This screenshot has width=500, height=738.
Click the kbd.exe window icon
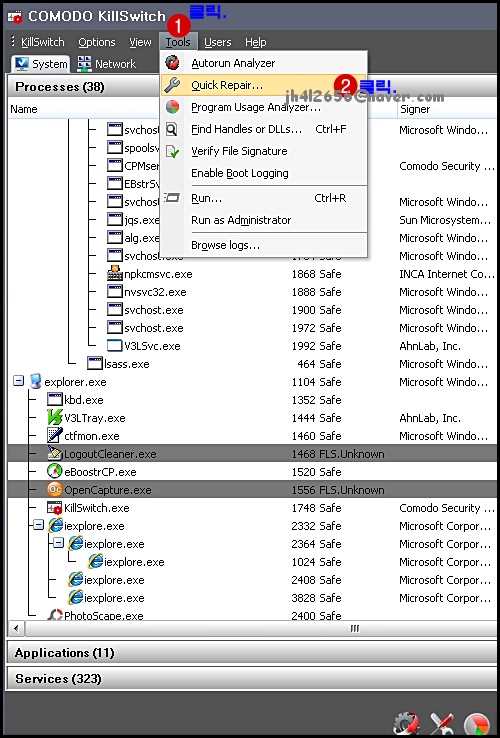pos(55,400)
